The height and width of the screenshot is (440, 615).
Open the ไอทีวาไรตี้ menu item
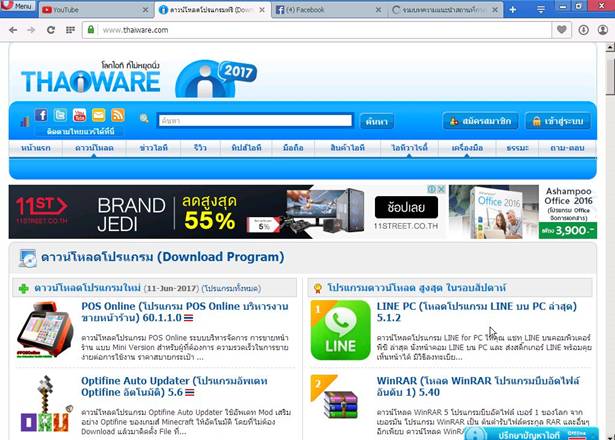click(x=409, y=148)
